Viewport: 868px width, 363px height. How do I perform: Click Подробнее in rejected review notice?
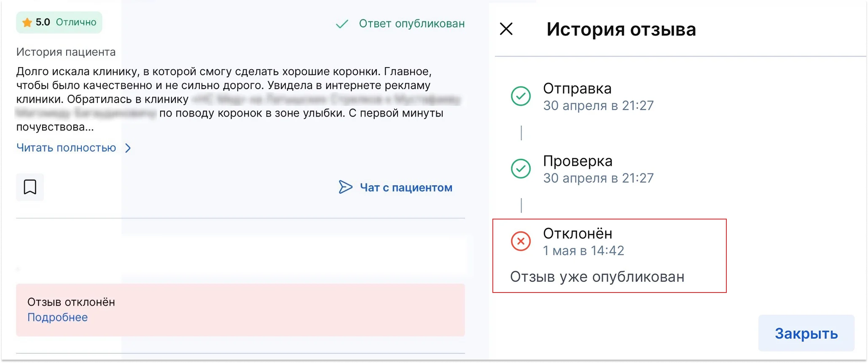(57, 317)
